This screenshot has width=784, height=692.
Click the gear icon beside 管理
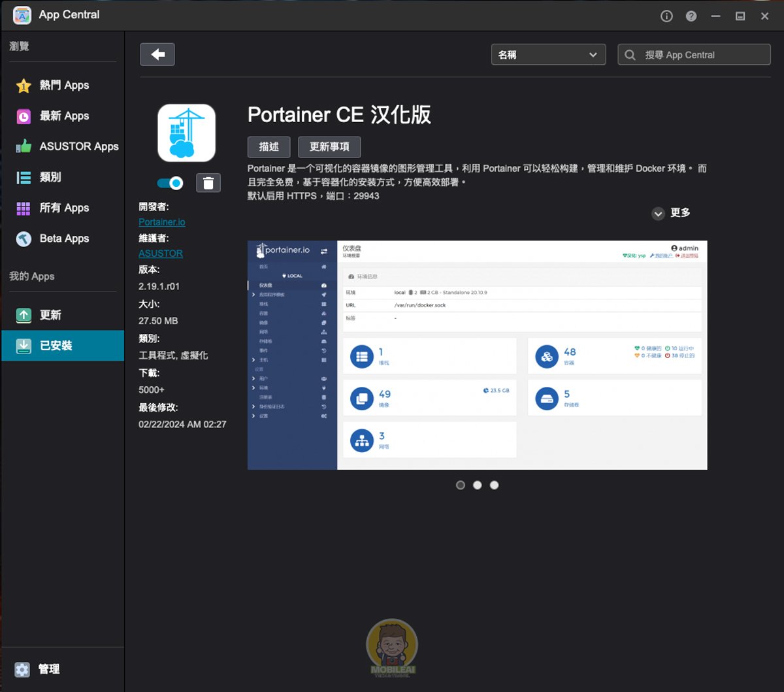point(22,669)
